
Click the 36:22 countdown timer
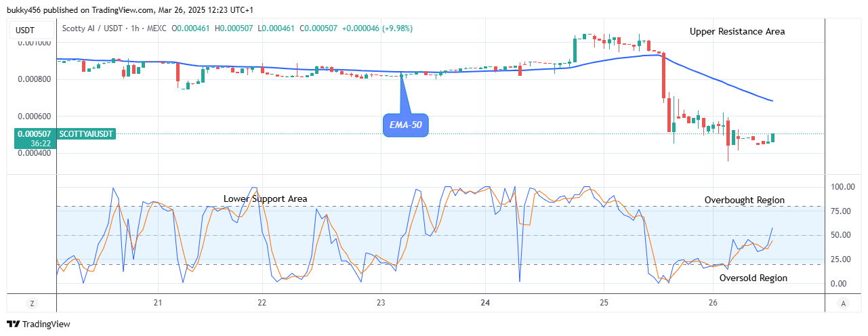pos(41,144)
